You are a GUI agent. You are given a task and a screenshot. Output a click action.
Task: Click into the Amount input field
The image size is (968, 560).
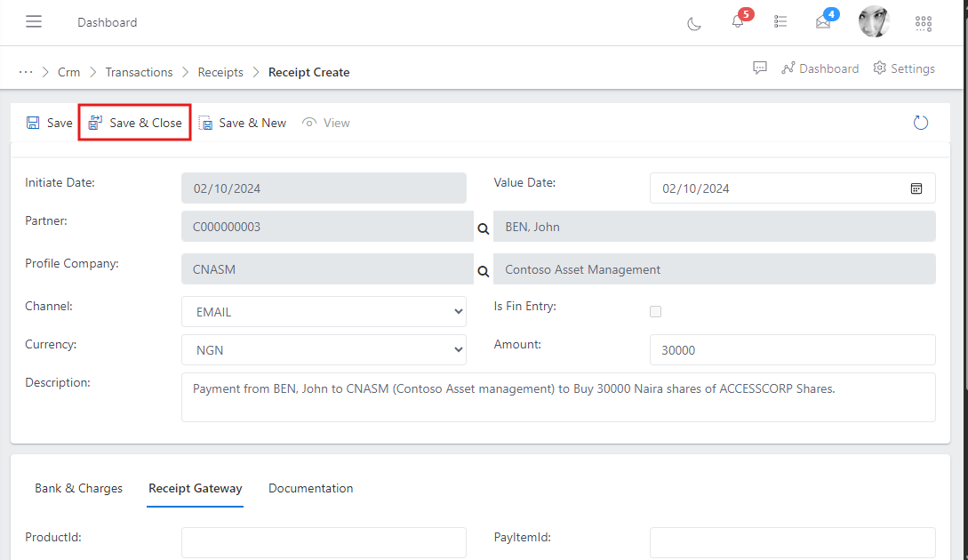792,350
